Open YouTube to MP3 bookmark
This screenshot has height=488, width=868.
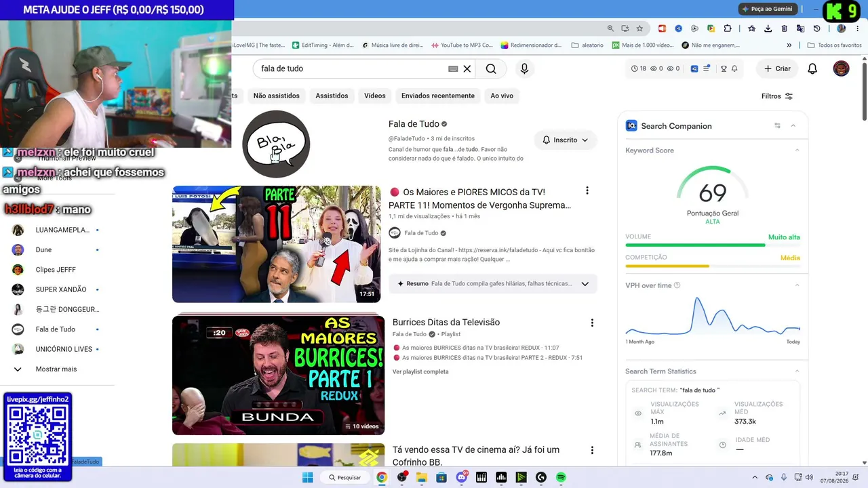tap(462, 45)
